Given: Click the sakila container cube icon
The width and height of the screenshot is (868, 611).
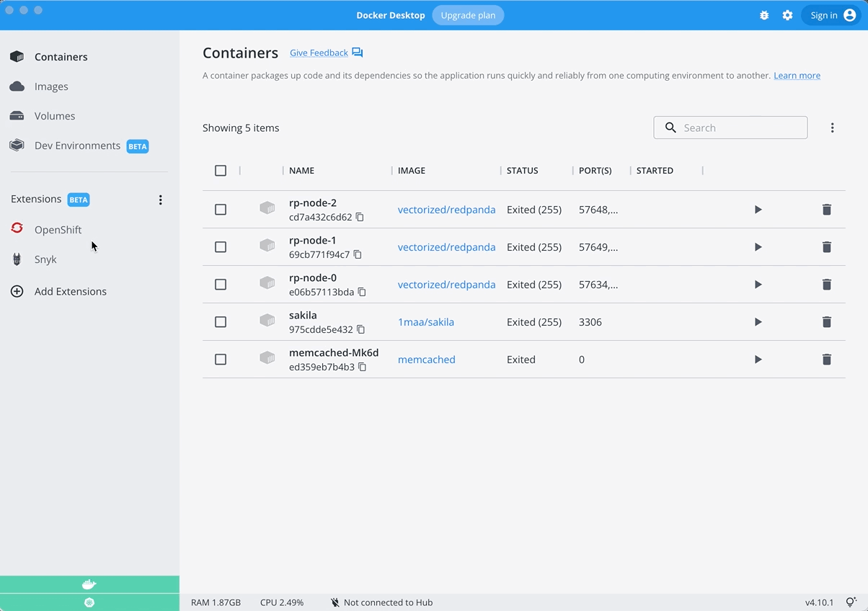Looking at the screenshot, I should (x=267, y=321).
